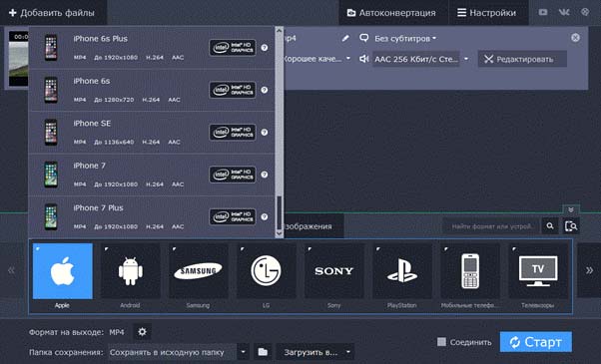The image size is (601, 364).
Task: Click the TV (Телевизоры) category icon
Action: (538, 271)
